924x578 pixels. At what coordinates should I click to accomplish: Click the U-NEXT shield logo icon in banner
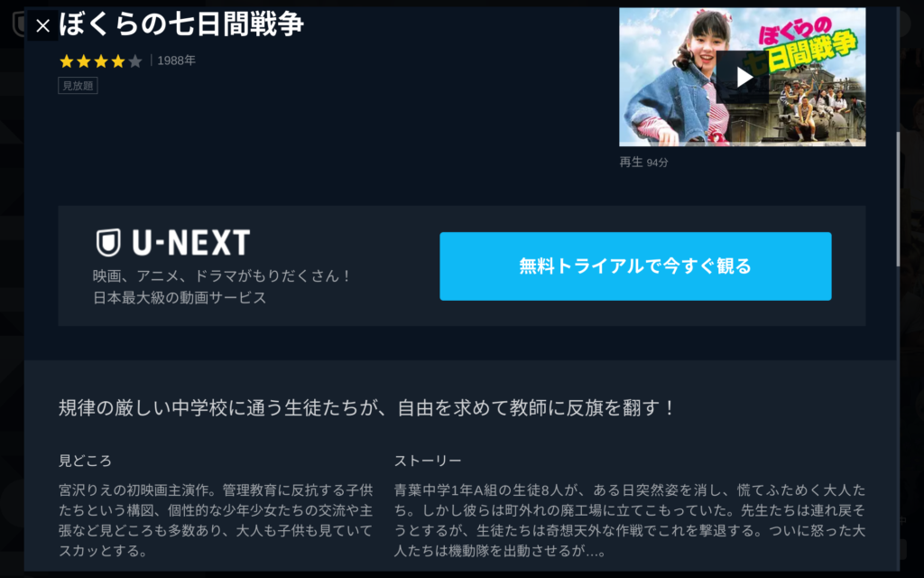[108, 242]
